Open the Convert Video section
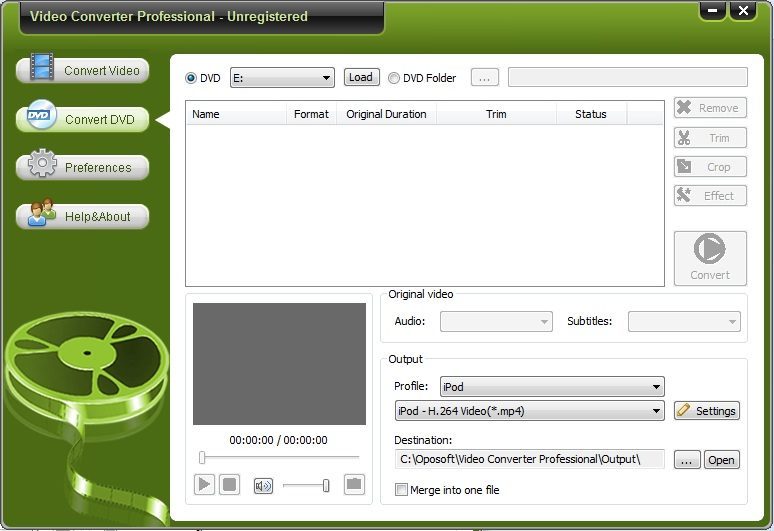This screenshot has width=774, height=531. tap(82, 70)
